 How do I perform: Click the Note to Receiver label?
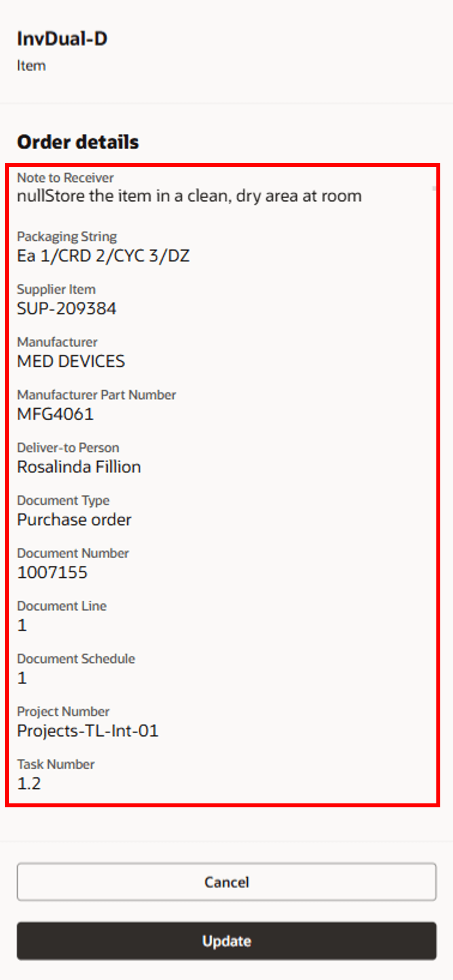(65, 178)
